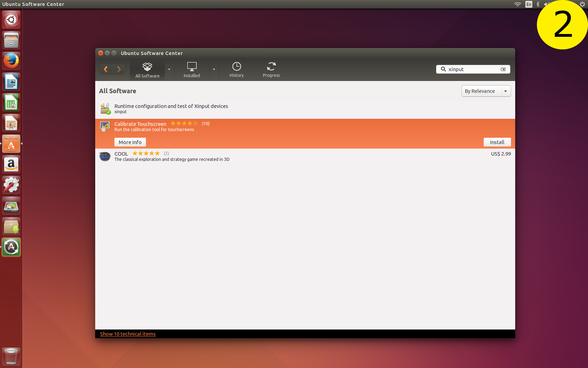
Task: Click Ubuntu Software Center launcher icon
Action: pyautogui.click(x=11, y=144)
